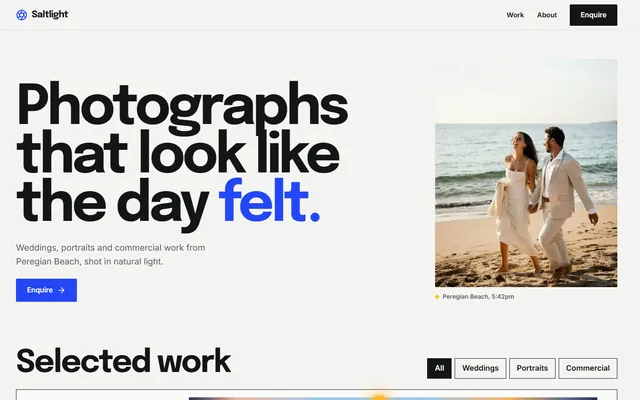Click the blue word "felt." in headline

269,200
